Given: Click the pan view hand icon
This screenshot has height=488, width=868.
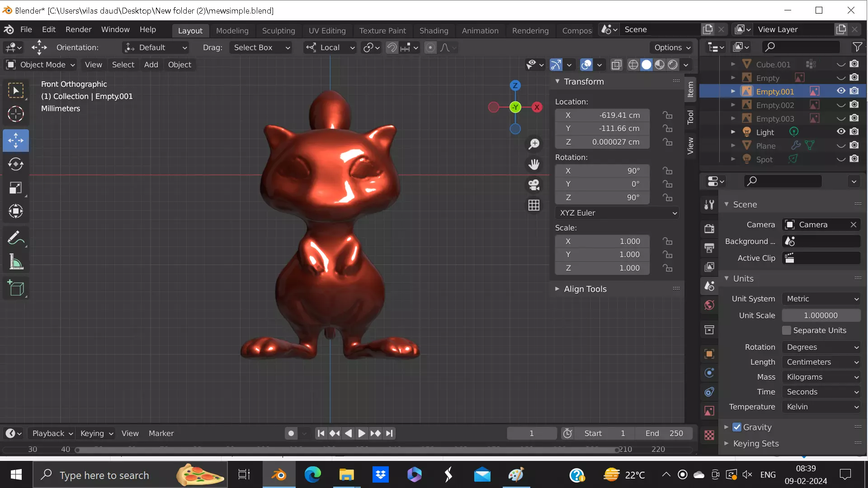Looking at the screenshot, I should point(534,164).
